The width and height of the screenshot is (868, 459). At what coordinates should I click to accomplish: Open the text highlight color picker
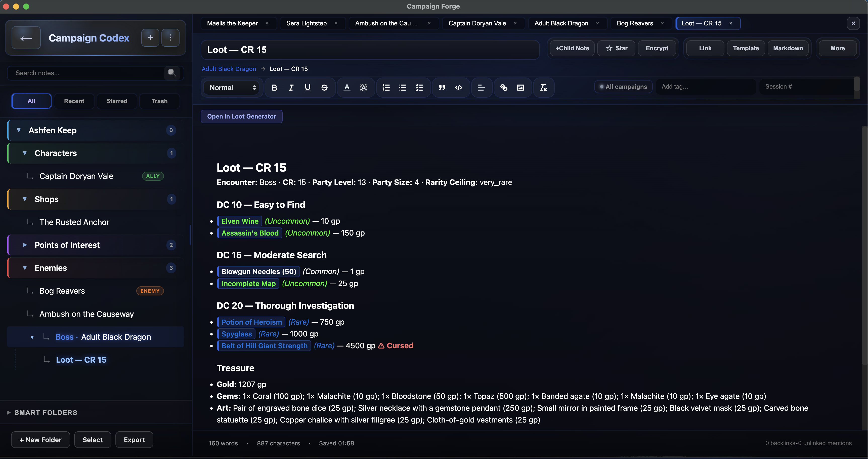pos(363,88)
